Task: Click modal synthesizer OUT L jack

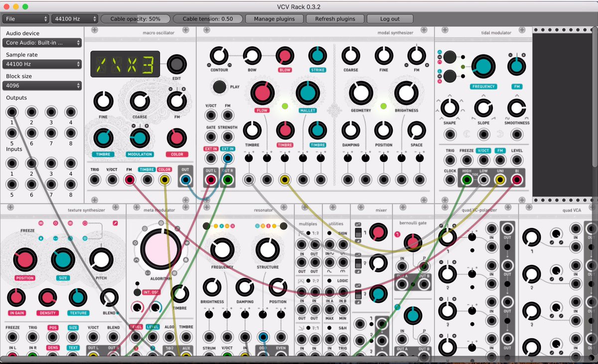Action: 211,180
